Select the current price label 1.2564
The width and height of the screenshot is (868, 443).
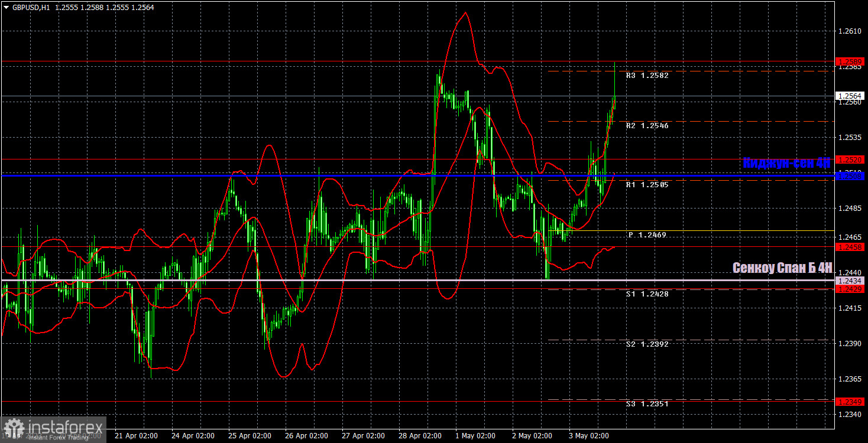pyautogui.click(x=850, y=96)
